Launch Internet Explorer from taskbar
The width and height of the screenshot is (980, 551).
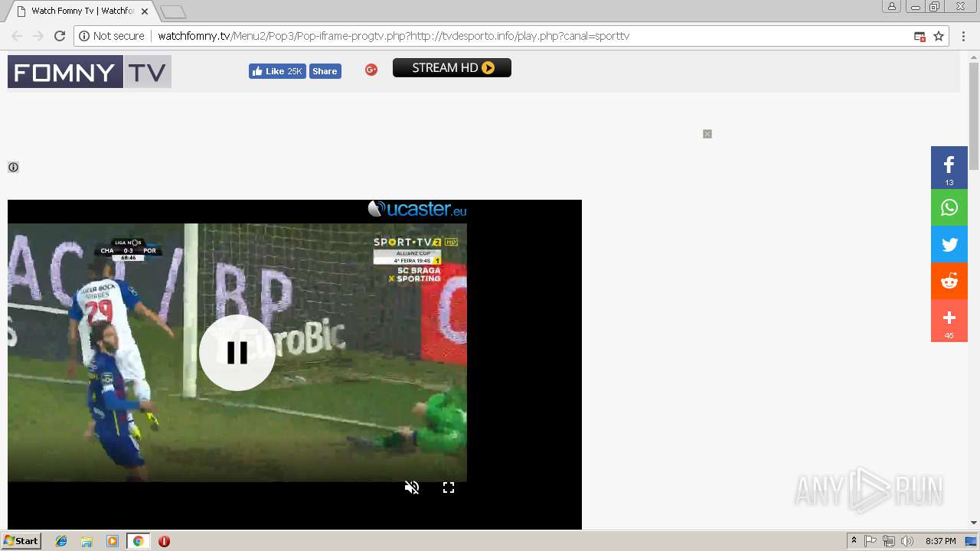tap(61, 541)
